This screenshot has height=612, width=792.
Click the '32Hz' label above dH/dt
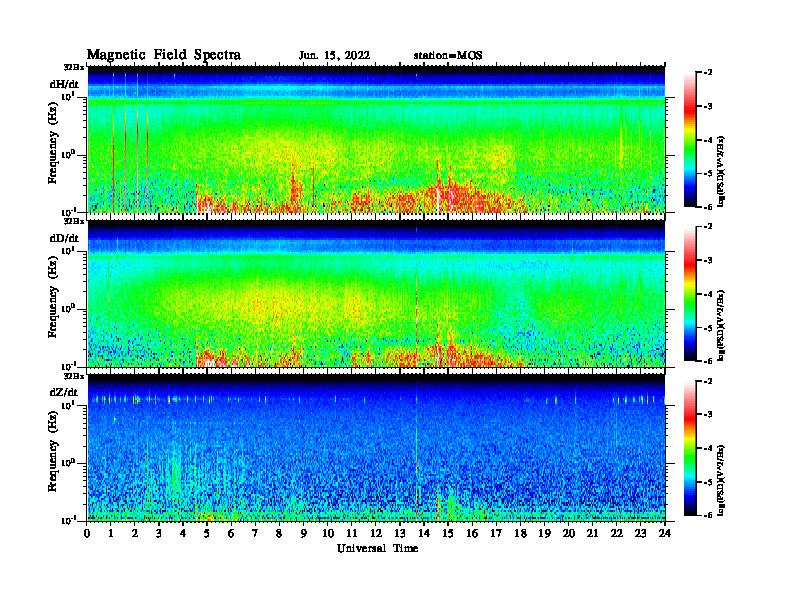tap(74, 67)
